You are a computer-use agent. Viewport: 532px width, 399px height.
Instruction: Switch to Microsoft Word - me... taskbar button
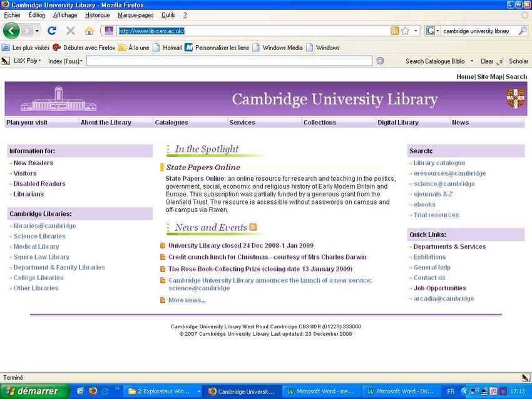[x=321, y=391]
